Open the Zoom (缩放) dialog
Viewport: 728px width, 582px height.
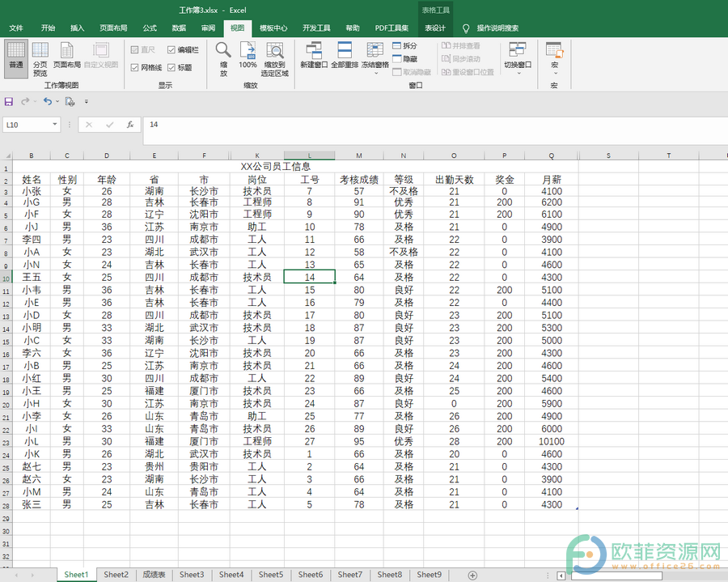pyautogui.click(x=223, y=59)
